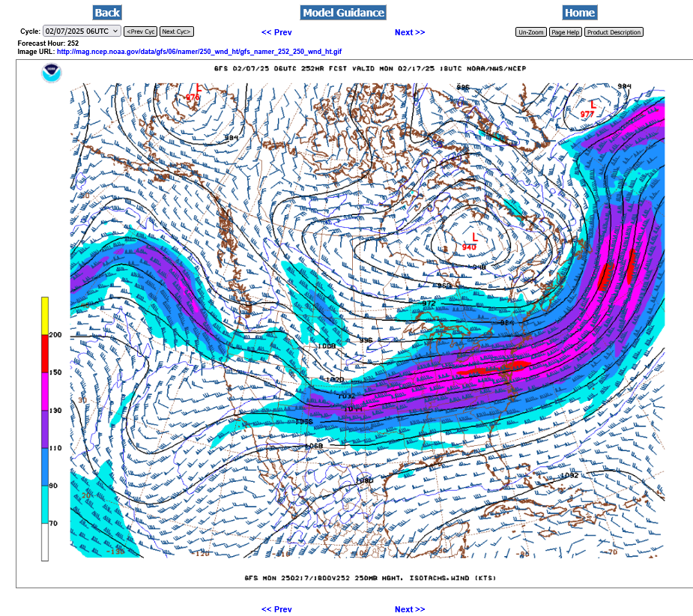The image size is (693, 616).
Task: Click the 976 low pressure L marker
Action: click(x=199, y=88)
